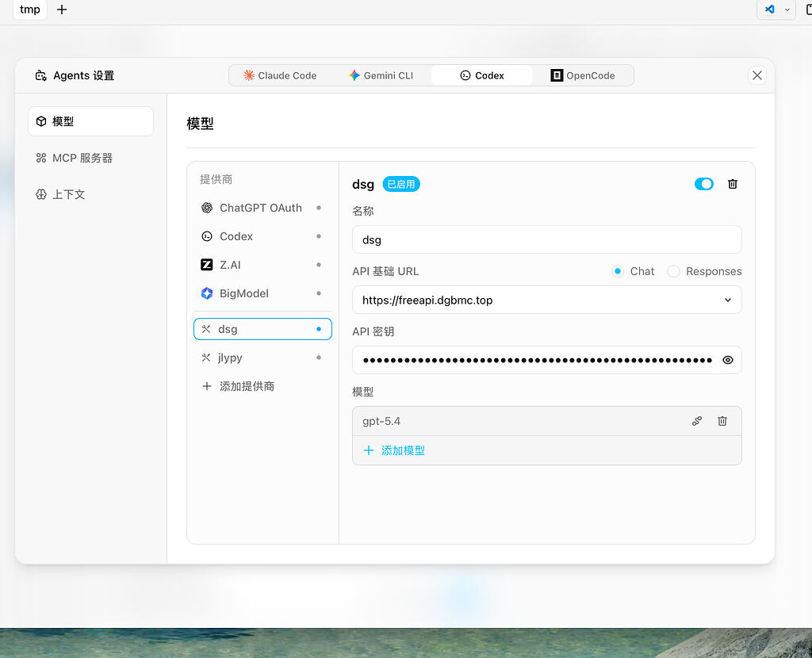Expand the editor chooser dropdown arrow
The height and width of the screenshot is (658, 812).
[787, 10]
